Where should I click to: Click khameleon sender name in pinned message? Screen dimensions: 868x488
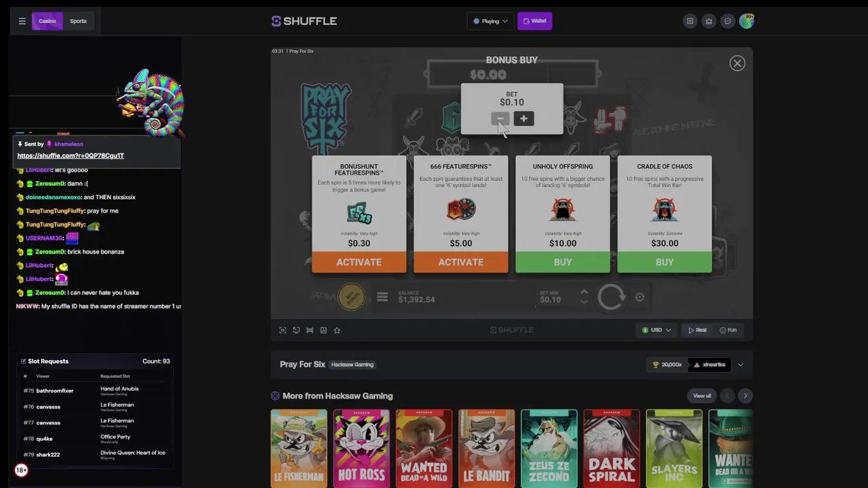68,144
